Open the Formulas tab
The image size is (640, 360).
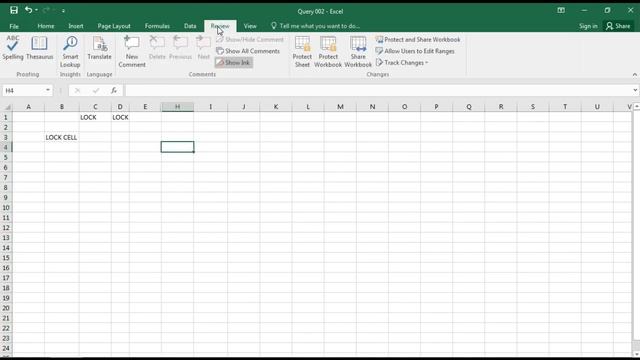pyautogui.click(x=157, y=26)
